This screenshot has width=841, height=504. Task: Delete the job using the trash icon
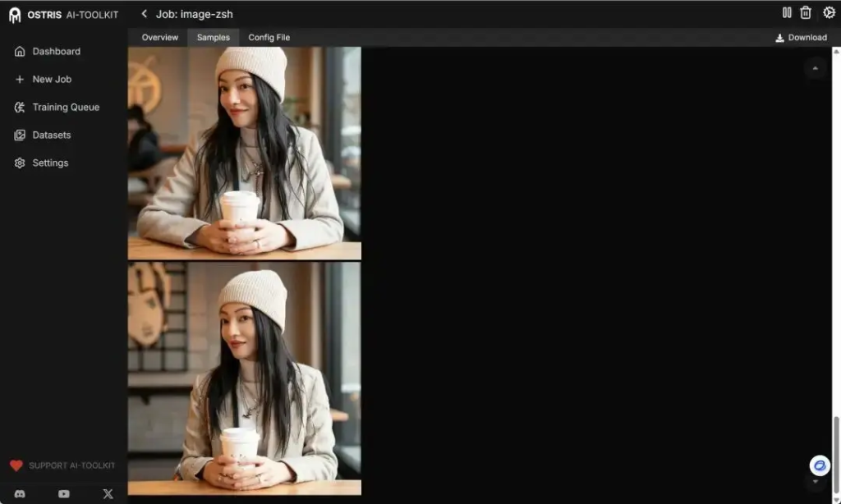[x=807, y=12]
